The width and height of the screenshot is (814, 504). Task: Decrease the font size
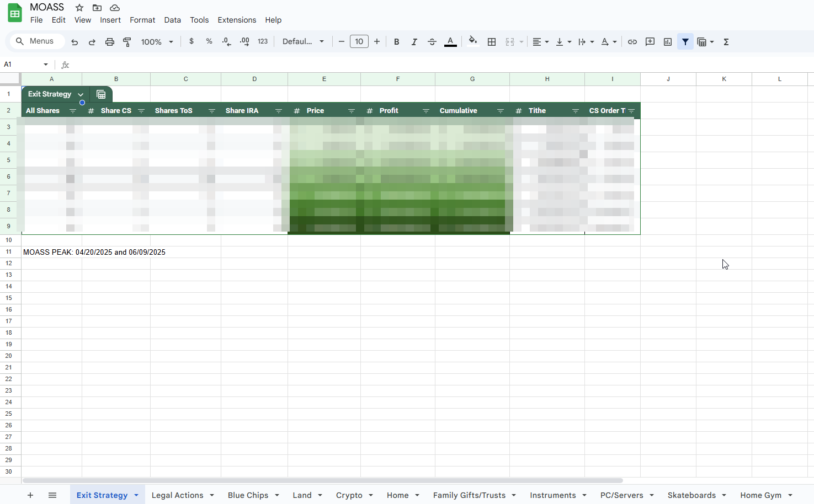click(342, 41)
